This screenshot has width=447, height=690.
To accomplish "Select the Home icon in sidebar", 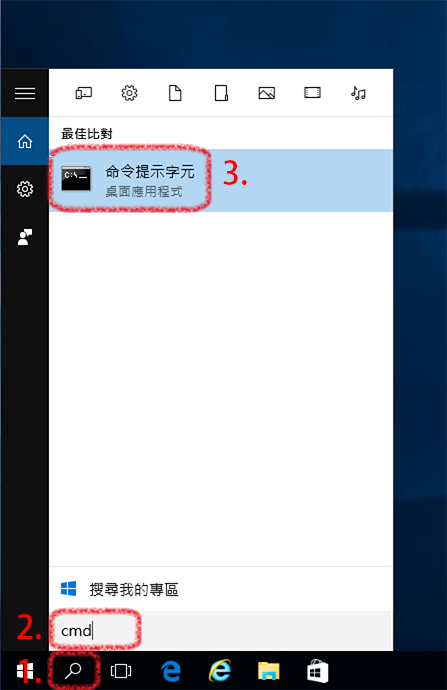I will tap(25, 141).
